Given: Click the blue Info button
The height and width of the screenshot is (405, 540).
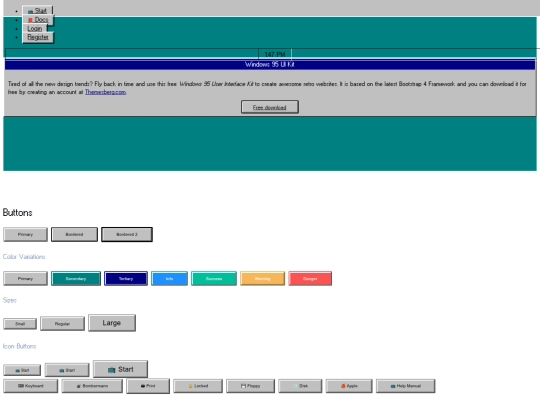Looking at the screenshot, I should [169, 279].
